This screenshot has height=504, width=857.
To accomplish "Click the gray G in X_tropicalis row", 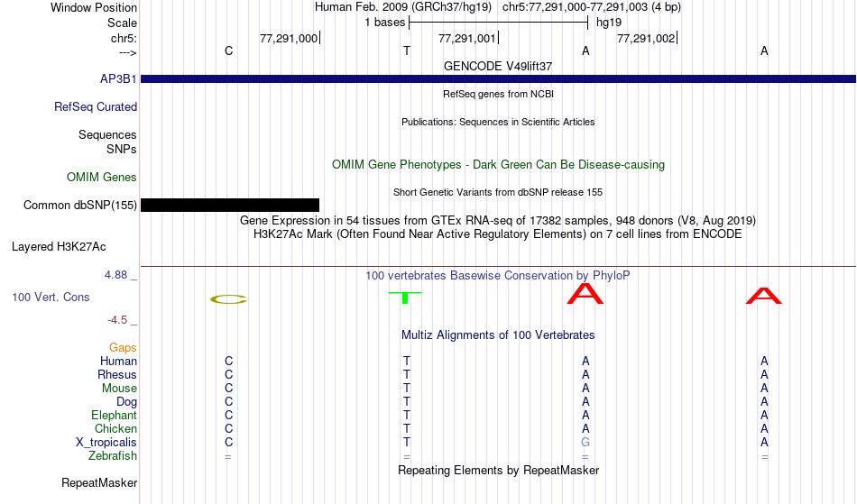I will (585, 443).
